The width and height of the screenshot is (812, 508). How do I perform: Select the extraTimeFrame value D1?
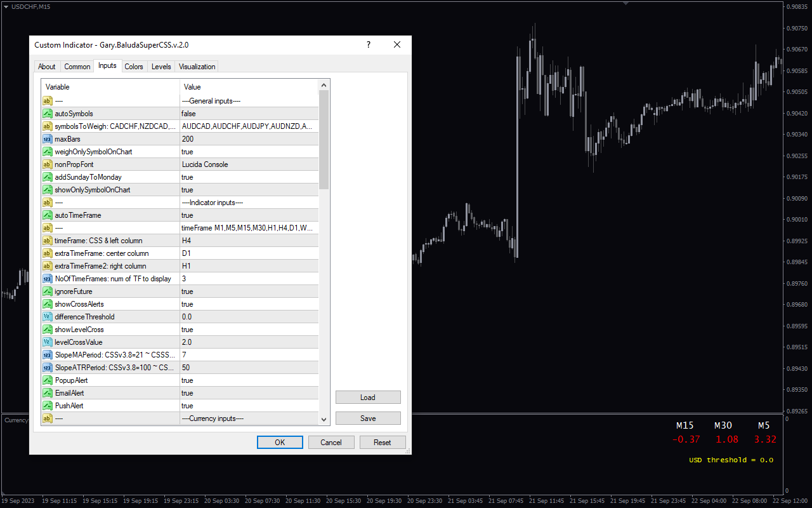(249, 253)
